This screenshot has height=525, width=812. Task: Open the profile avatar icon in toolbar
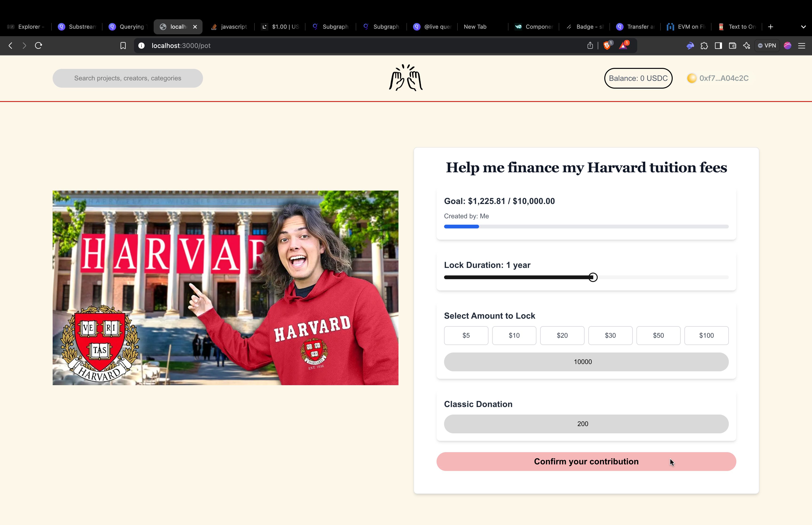tap(788, 46)
